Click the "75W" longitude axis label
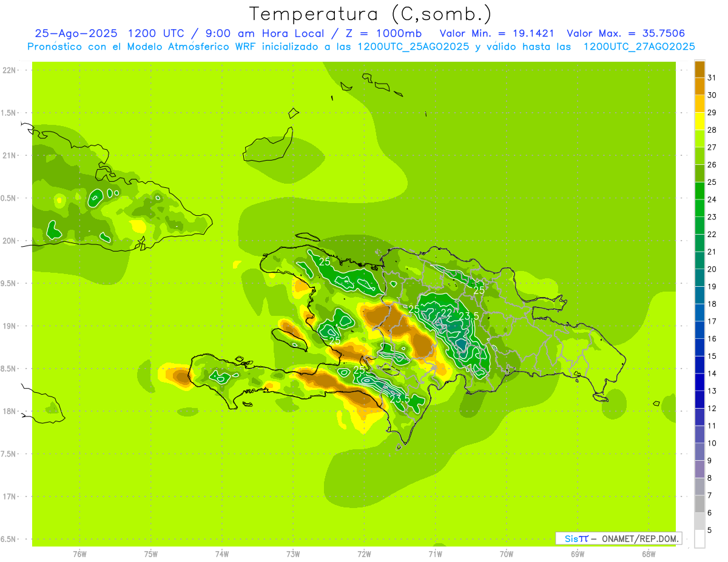This screenshot has width=728, height=562. coord(151,554)
